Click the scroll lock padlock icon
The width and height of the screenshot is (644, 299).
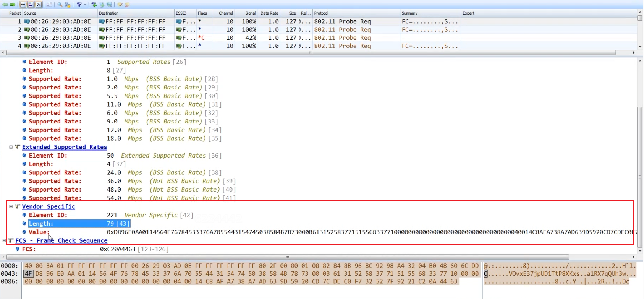[x=68, y=5]
